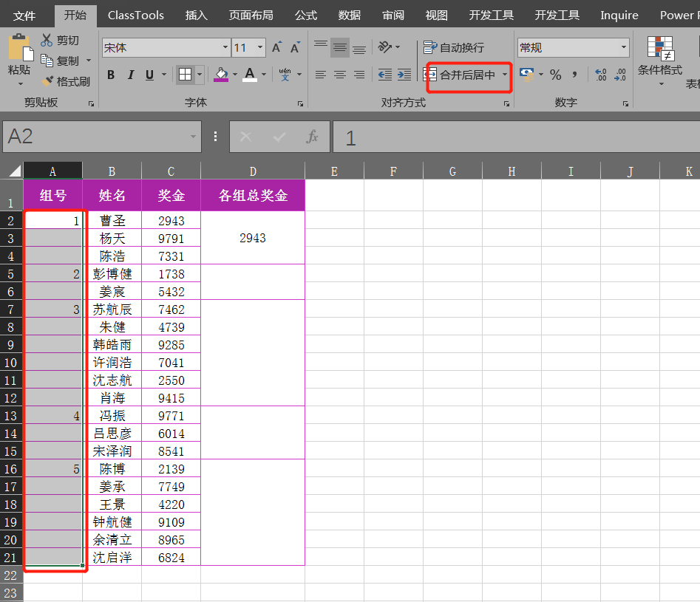The height and width of the screenshot is (602, 700).
Task: Open the Number (数字) dialog launcher
Action: [625, 103]
